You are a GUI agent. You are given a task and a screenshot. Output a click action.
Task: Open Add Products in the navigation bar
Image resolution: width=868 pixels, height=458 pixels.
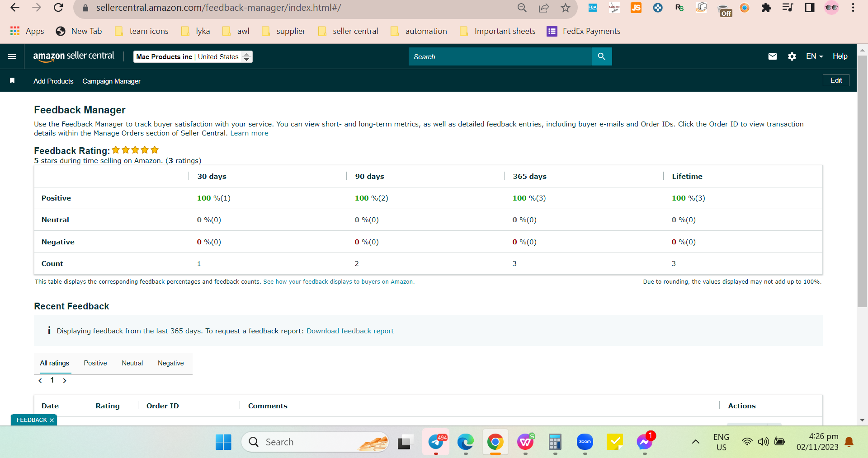click(x=53, y=81)
